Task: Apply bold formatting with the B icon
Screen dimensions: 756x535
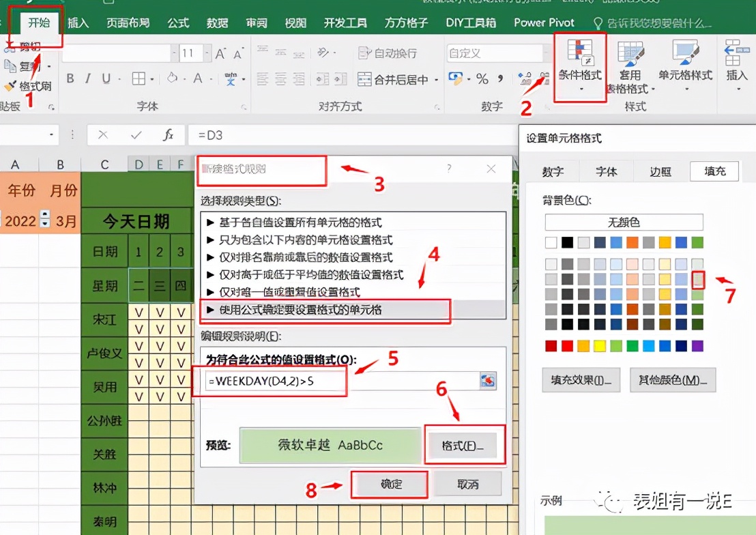Action: pos(70,78)
